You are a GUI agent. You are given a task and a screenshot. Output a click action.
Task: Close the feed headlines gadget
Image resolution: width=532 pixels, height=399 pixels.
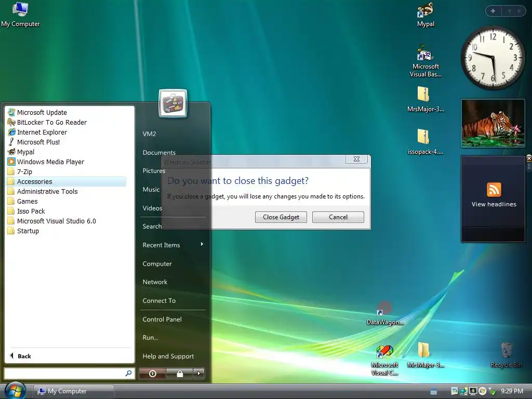coord(529,158)
